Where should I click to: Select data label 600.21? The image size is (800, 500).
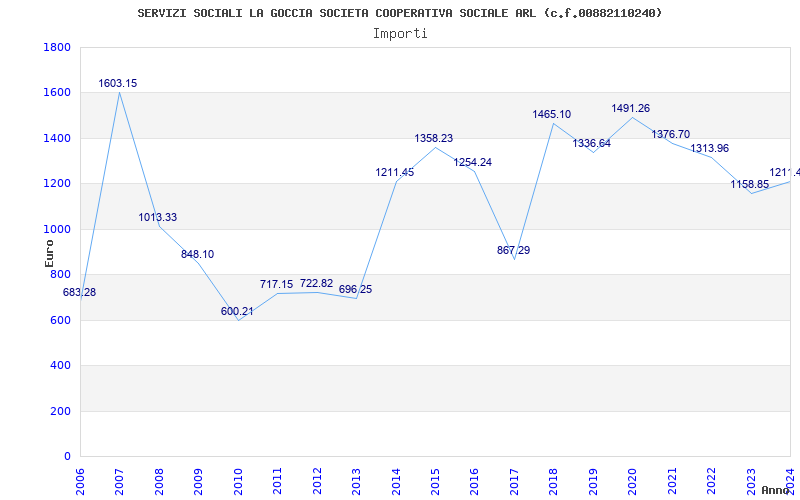coord(237,311)
